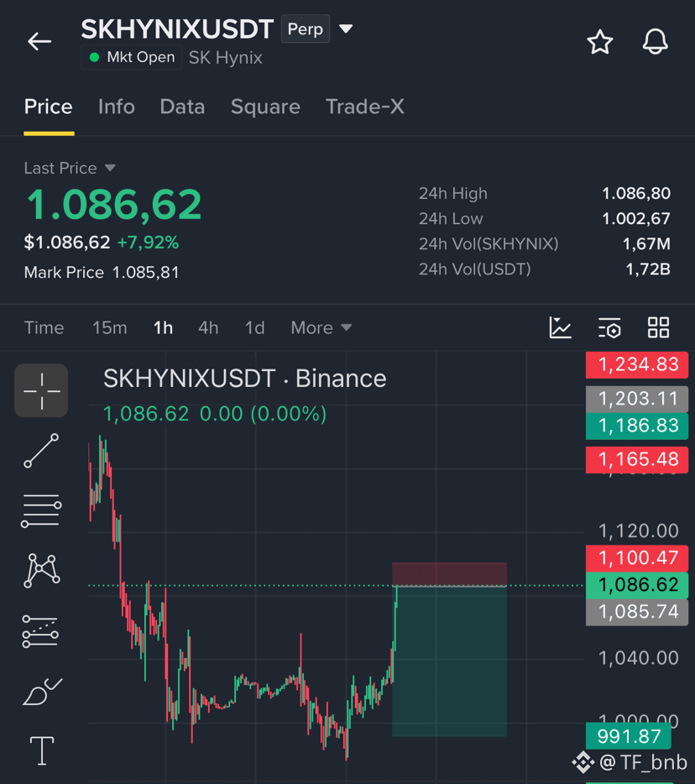Select the 15m timeframe
This screenshot has height=784, width=695.
pyautogui.click(x=109, y=328)
